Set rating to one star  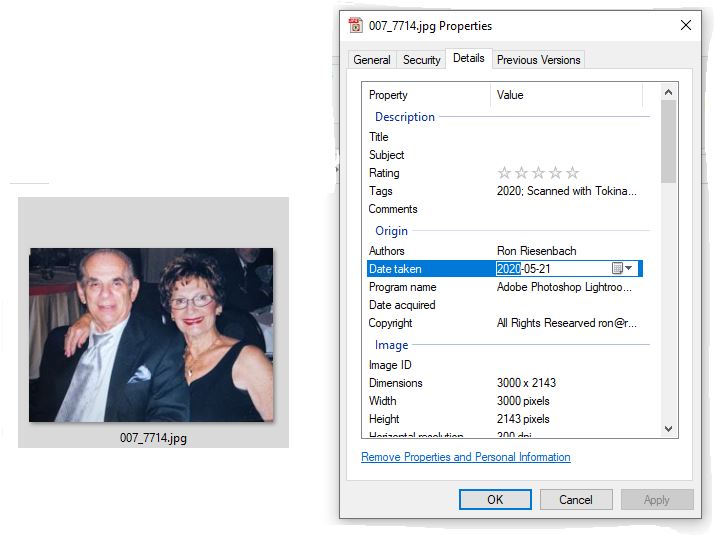504,173
